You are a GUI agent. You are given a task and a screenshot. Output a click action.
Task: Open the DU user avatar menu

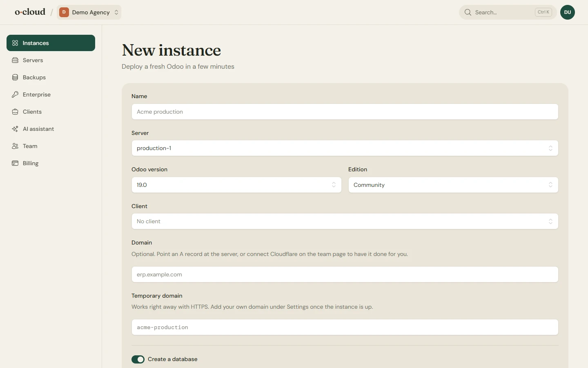pos(568,12)
